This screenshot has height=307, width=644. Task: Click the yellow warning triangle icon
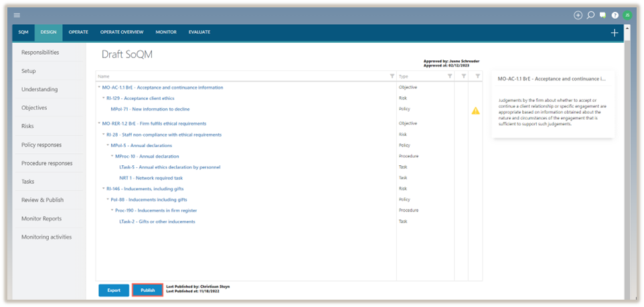tap(475, 111)
